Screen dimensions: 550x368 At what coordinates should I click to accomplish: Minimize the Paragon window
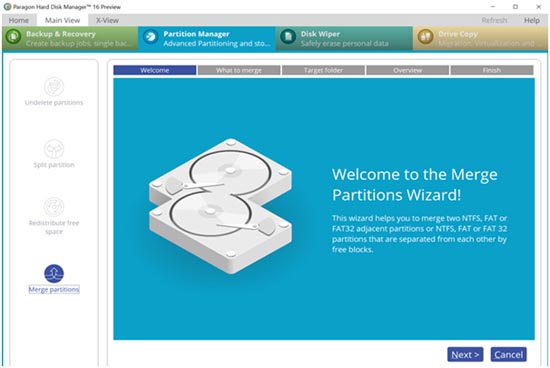492,7
